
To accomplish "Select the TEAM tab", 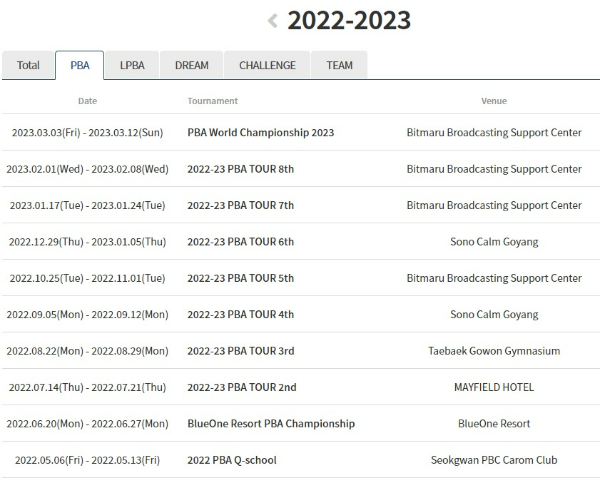I will [x=339, y=65].
